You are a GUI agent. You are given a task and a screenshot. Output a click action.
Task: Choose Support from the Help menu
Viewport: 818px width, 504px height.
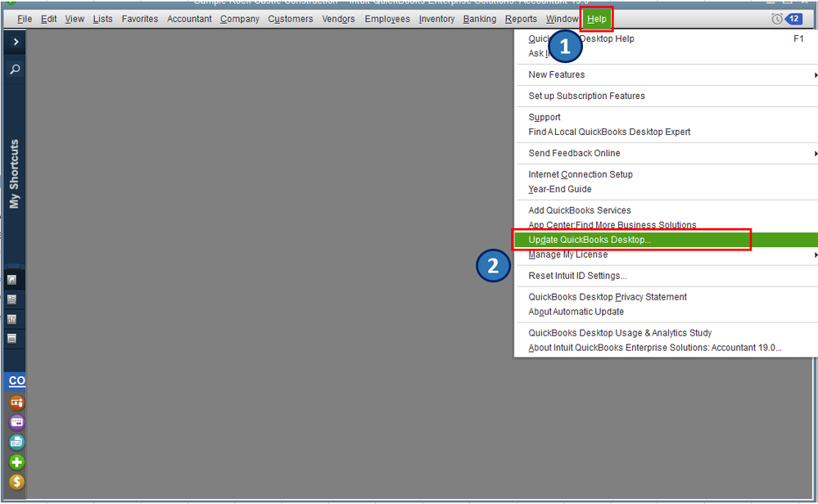(x=667, y=117)
